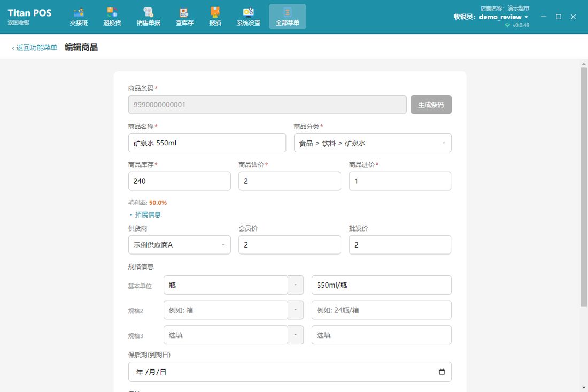Click the scrollbar down arrow

(x=584, y=388)
